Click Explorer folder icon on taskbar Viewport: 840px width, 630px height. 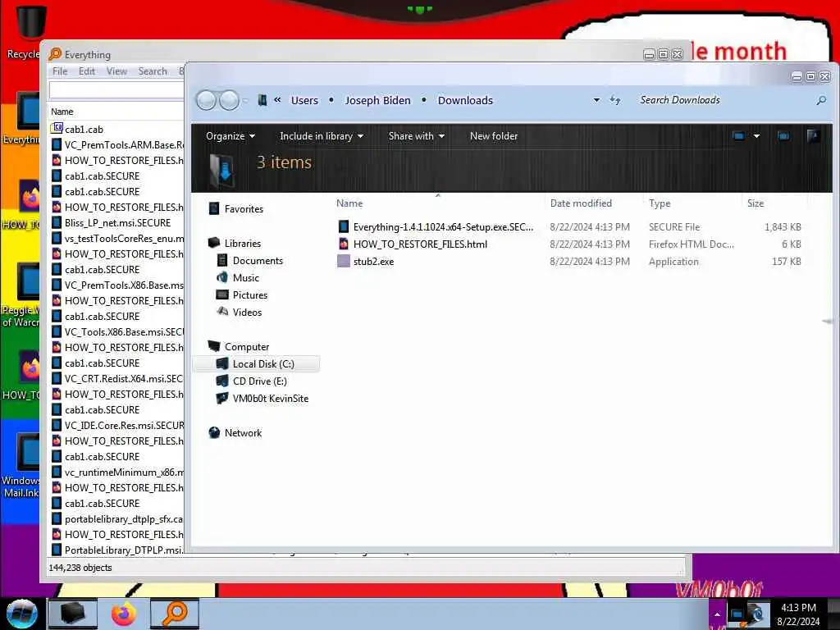(x=73, y=614)
